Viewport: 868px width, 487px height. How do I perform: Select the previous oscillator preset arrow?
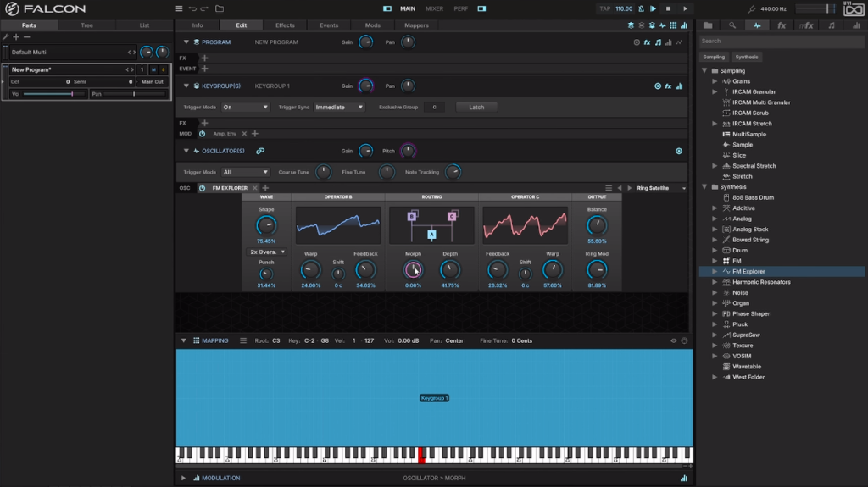click(x=620, y=188)
